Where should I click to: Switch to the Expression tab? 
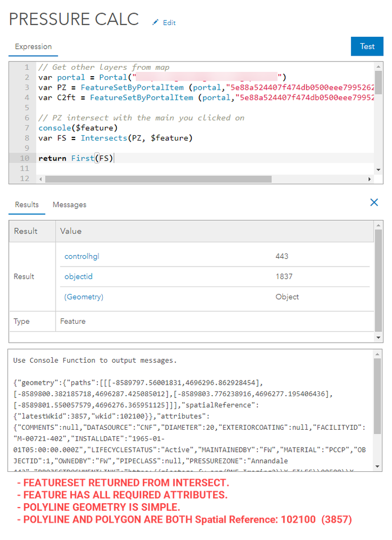pyautogui.click(x=33, y=46)
